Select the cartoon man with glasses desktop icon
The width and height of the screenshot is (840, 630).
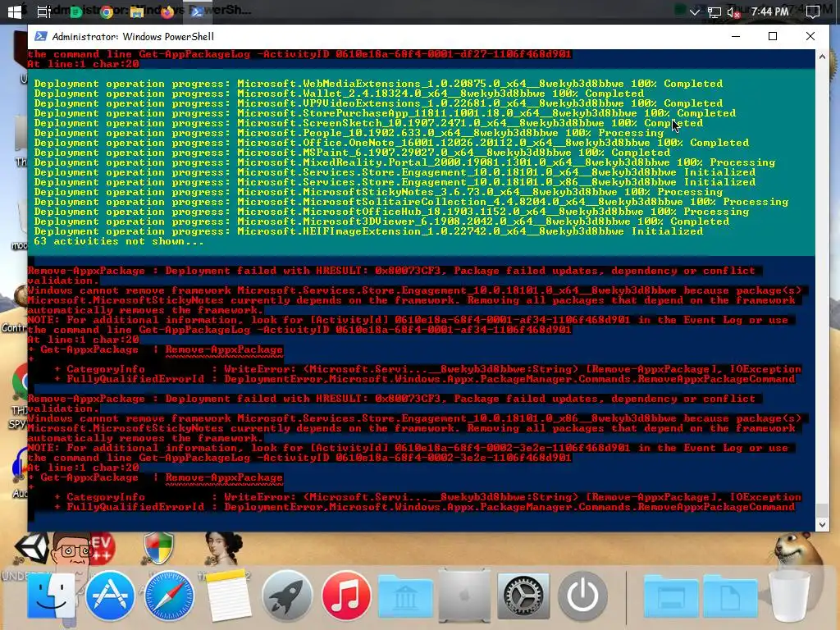[x=71, y=550]
